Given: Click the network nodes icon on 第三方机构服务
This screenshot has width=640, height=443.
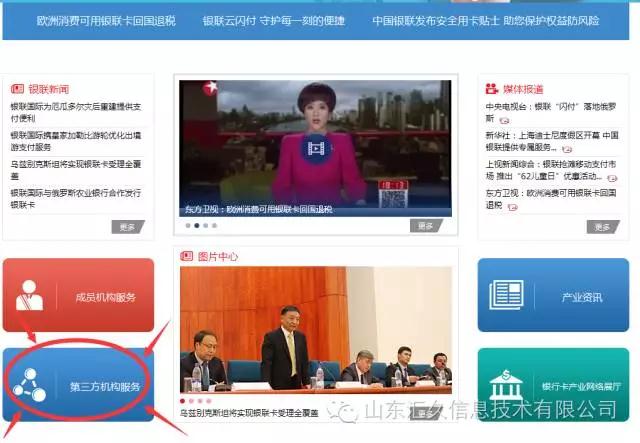Looking at the screenshot, I should [29, 385].
